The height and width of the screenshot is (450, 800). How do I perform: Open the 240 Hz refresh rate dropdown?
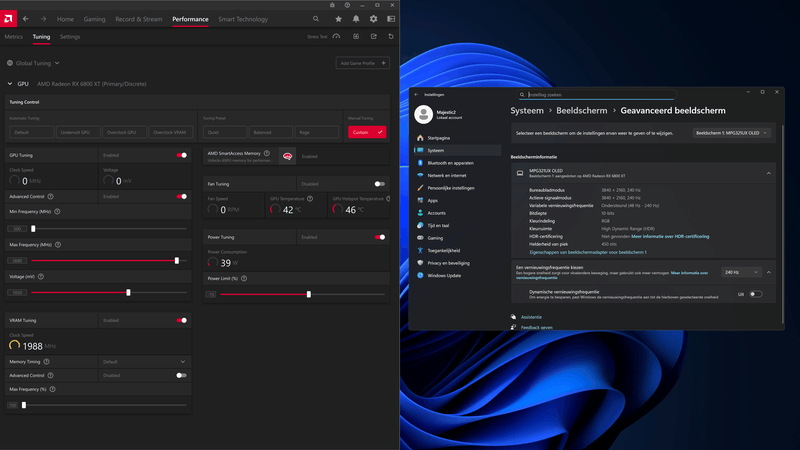pos(740,272)
